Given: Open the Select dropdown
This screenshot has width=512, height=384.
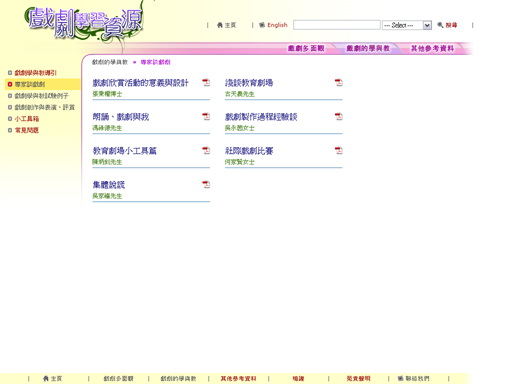Looking at the screenshot, I should pyautogui.click(x=407, y=25).
